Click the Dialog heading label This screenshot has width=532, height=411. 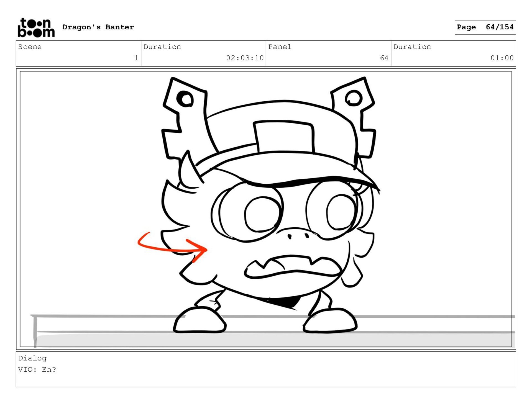click(x=32, y=358)
